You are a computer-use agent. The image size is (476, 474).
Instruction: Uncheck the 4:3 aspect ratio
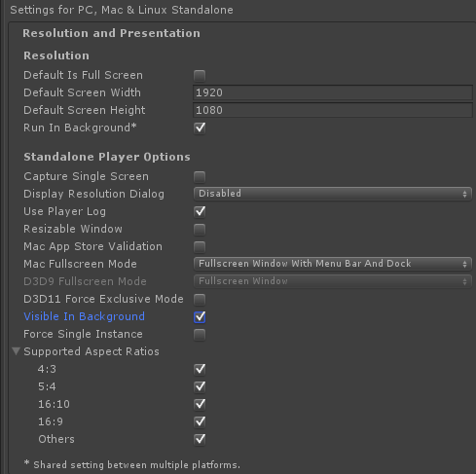point(200,369)
